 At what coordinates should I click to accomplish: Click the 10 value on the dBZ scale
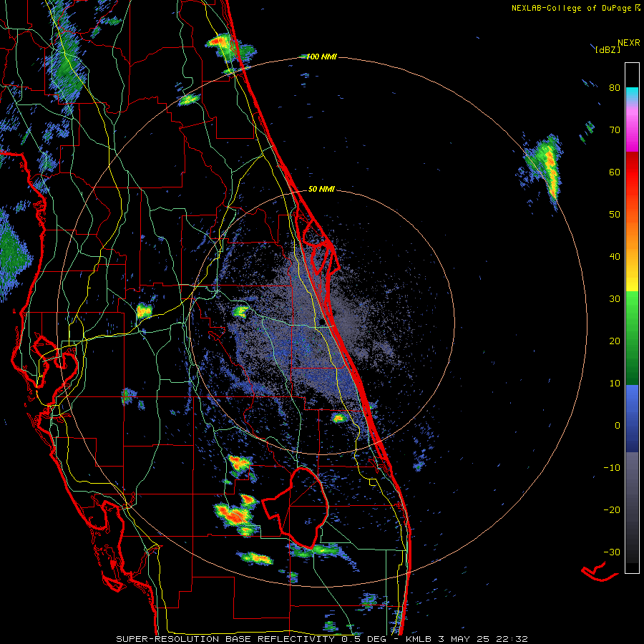tap(615, 384)
